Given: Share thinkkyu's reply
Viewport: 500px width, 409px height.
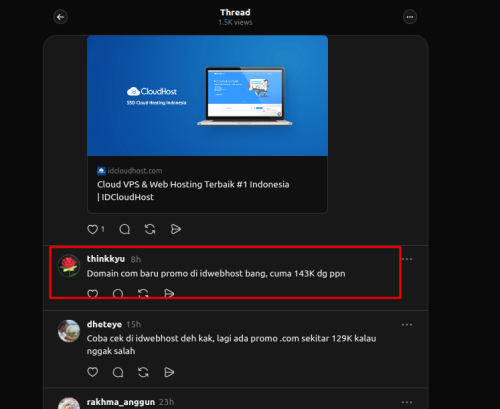Looking at the screenshot, I should click(x=169, y=294).
